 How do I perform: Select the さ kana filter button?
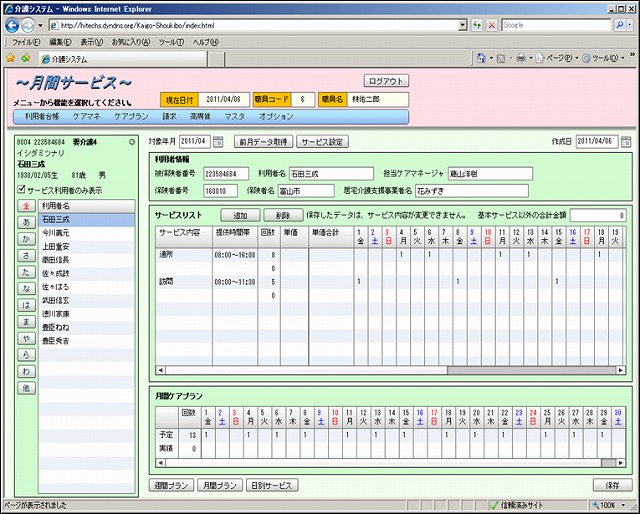(x=25, y=257)
